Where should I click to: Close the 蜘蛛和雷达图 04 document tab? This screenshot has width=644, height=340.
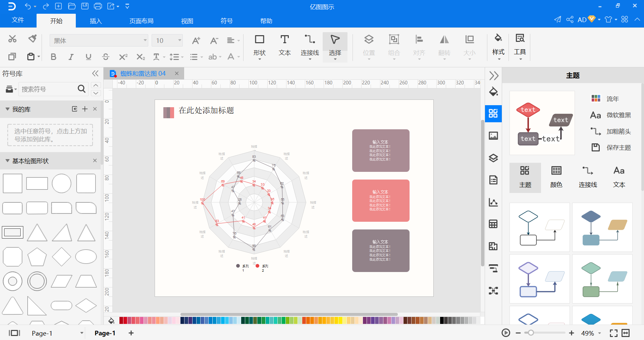(177, 73)
